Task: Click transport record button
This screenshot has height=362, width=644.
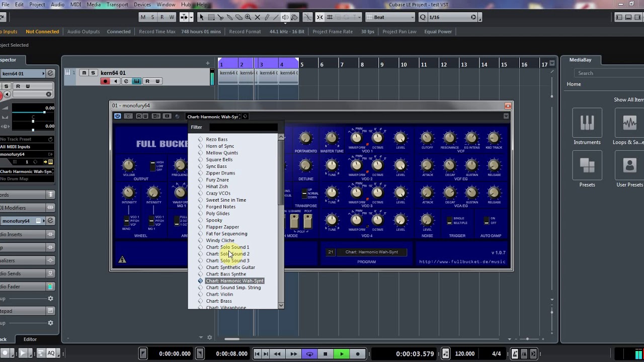Action: (x=358, y=354)
